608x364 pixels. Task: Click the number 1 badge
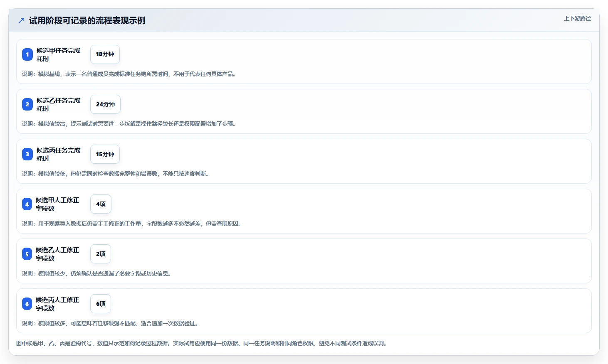point(27,54)
